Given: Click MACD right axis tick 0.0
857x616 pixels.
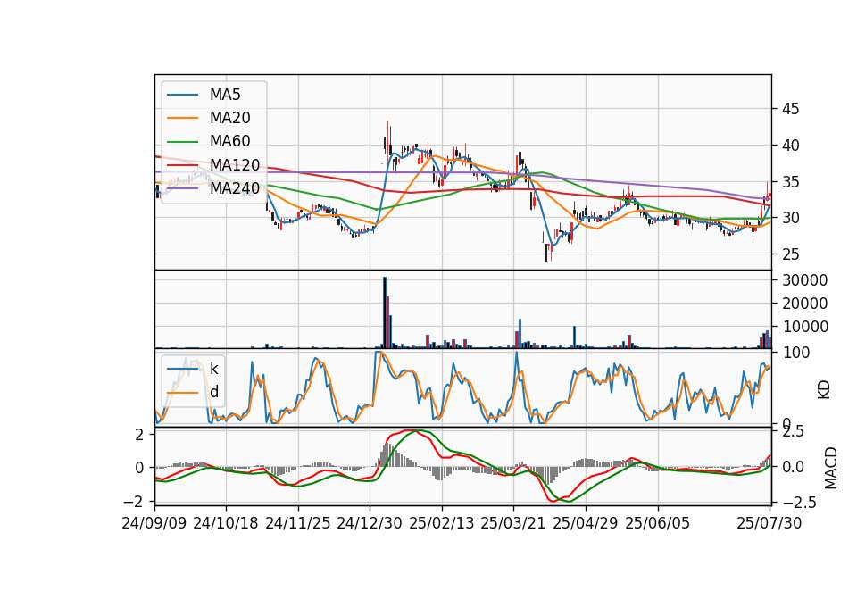Looking at the screenshot, I should tap(793, 467).
